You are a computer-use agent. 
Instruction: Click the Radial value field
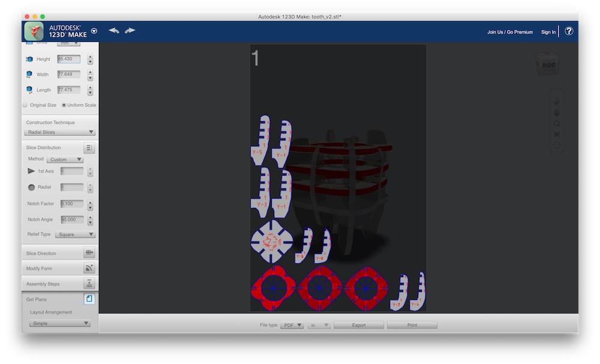pyautogui.click(x=72, y=187)
